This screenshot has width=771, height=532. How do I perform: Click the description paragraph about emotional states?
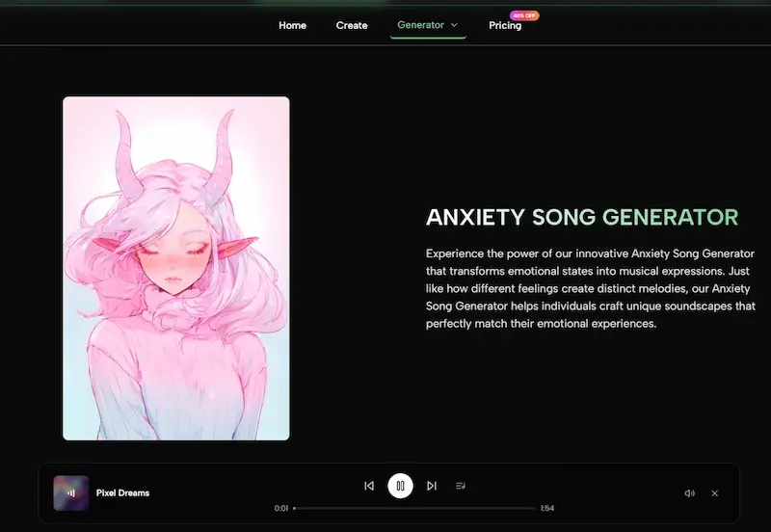(x=590, y=288)
